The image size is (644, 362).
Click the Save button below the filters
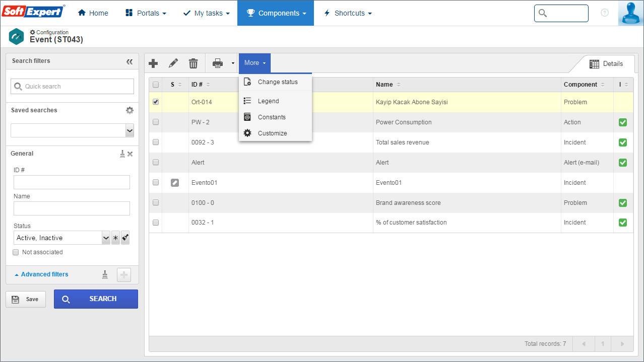click(x=26, y=299)
